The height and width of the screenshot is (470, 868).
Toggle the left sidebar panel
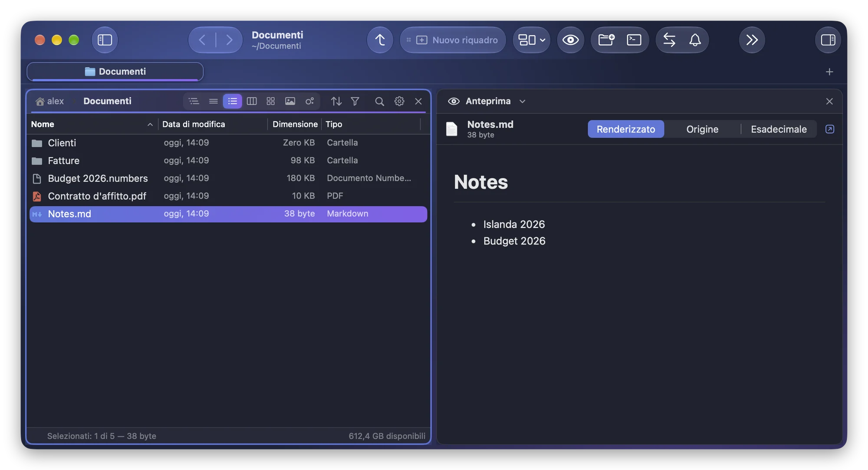click(x=105, y=40)
